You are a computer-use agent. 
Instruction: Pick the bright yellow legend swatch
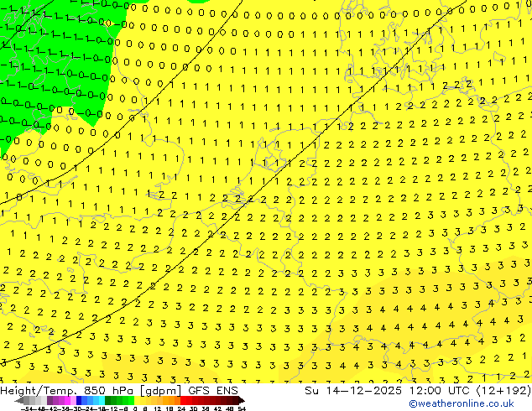coord(137,400)
